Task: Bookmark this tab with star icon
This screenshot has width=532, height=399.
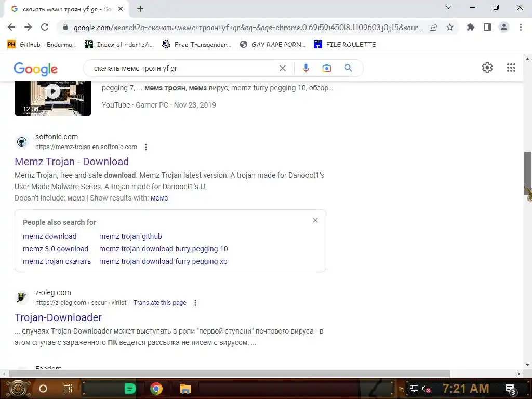Action: pyautogui.click(x=449, y=28)
